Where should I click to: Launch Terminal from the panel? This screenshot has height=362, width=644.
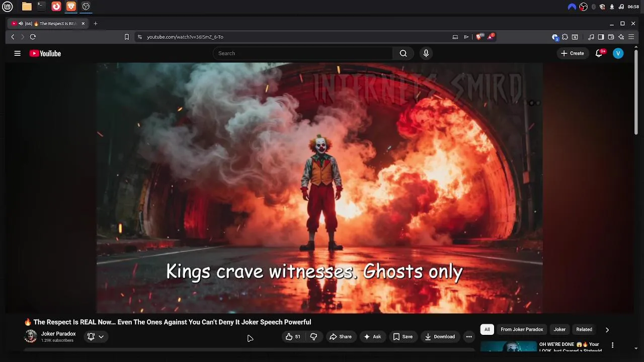(x=41, y=7)
